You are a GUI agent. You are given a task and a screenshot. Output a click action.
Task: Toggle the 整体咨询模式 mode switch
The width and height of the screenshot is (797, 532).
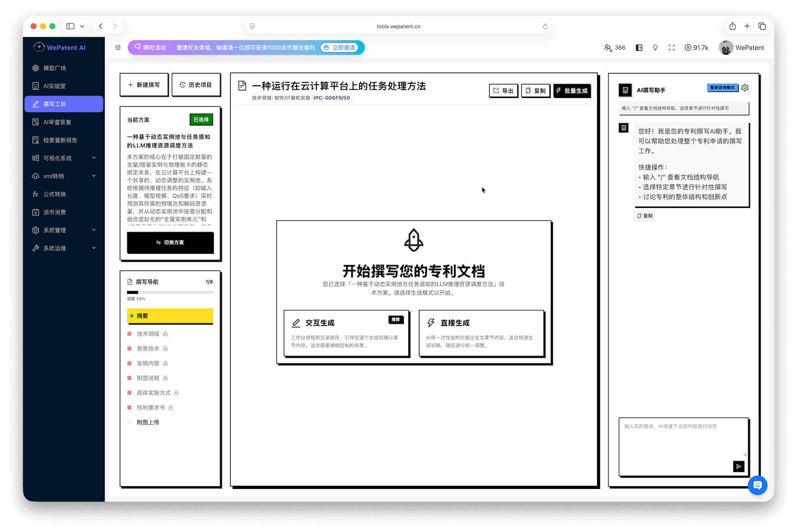[722, 88]
